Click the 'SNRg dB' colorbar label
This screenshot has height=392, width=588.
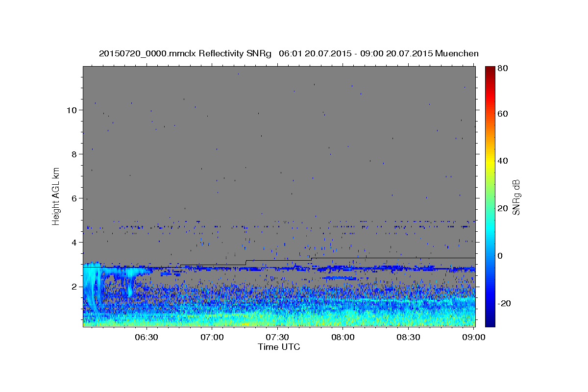(x=515, y=197)
